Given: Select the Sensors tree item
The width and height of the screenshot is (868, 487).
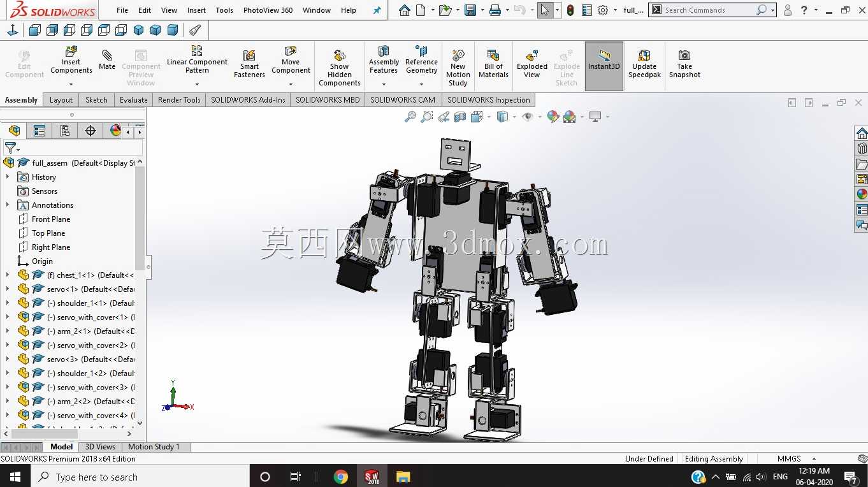Looking at the screenshot, I should [44, 191].
